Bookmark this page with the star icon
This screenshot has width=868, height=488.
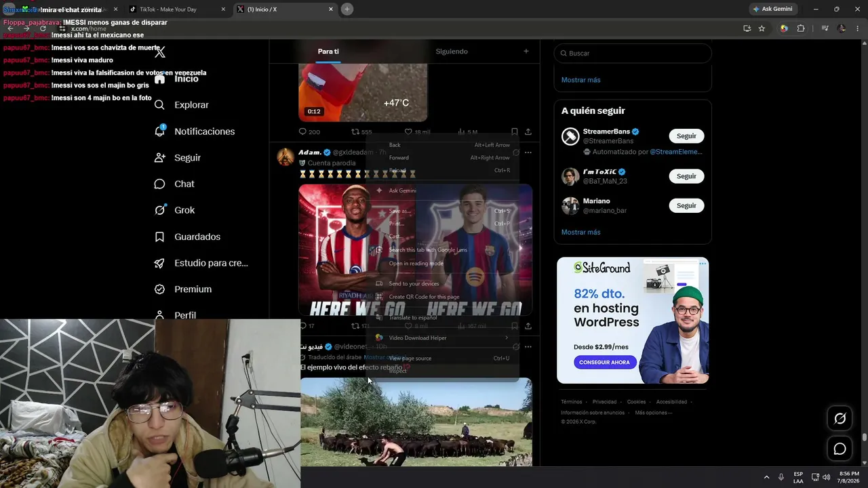click(762, 28)
